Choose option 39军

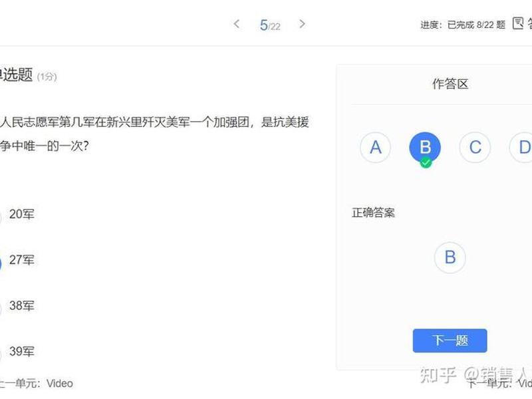[22, 352]
